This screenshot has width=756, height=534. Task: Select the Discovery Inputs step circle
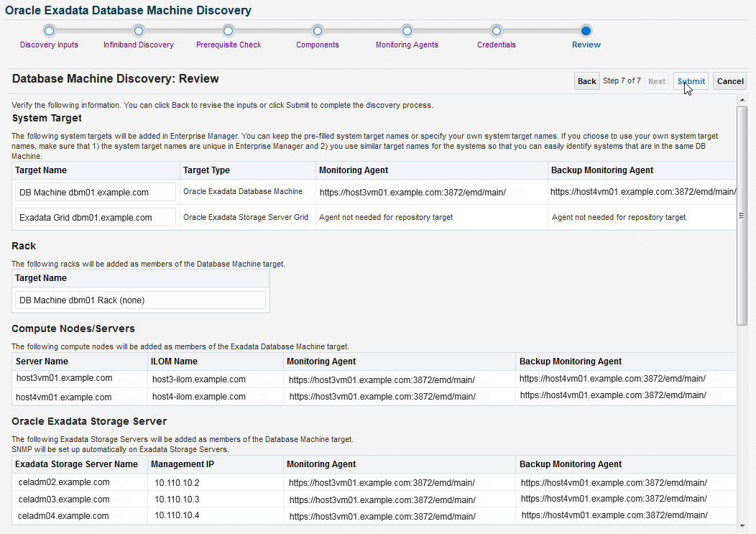point(49,31)
